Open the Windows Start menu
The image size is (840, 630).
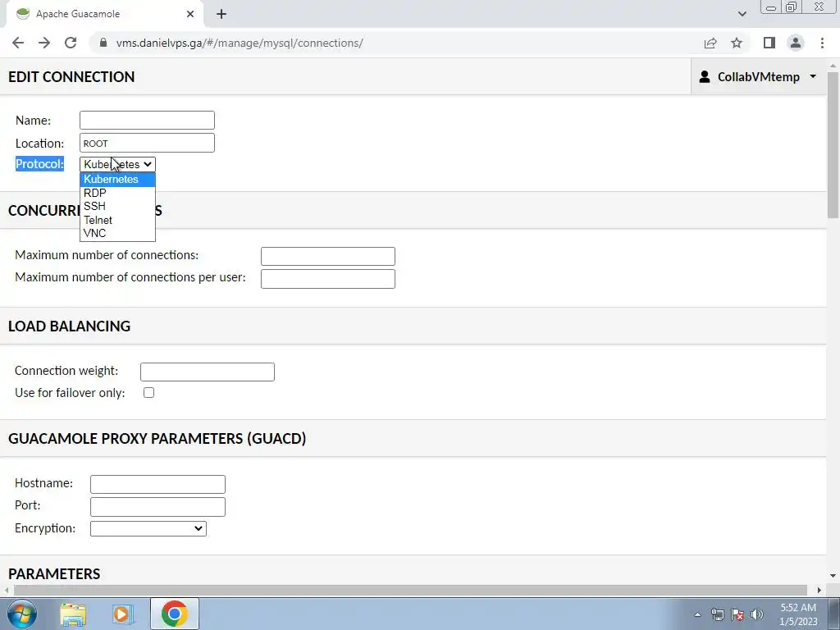click(x=22, y=614)
